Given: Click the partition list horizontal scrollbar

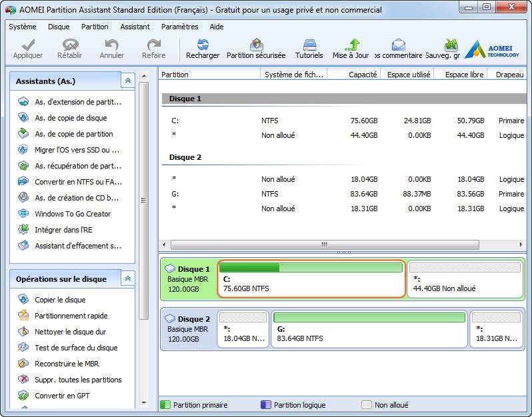Looking at the screenshot, I should click(325, 244).
